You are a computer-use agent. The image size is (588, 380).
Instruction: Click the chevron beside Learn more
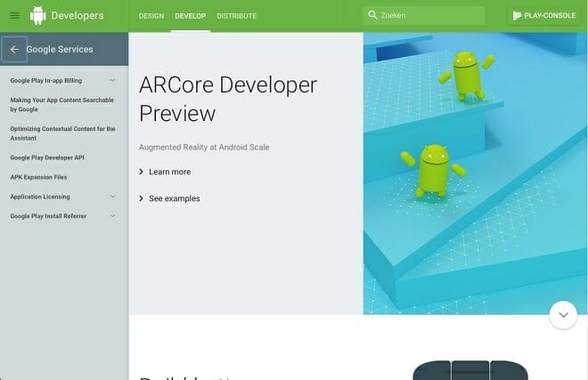click(141, 172)
